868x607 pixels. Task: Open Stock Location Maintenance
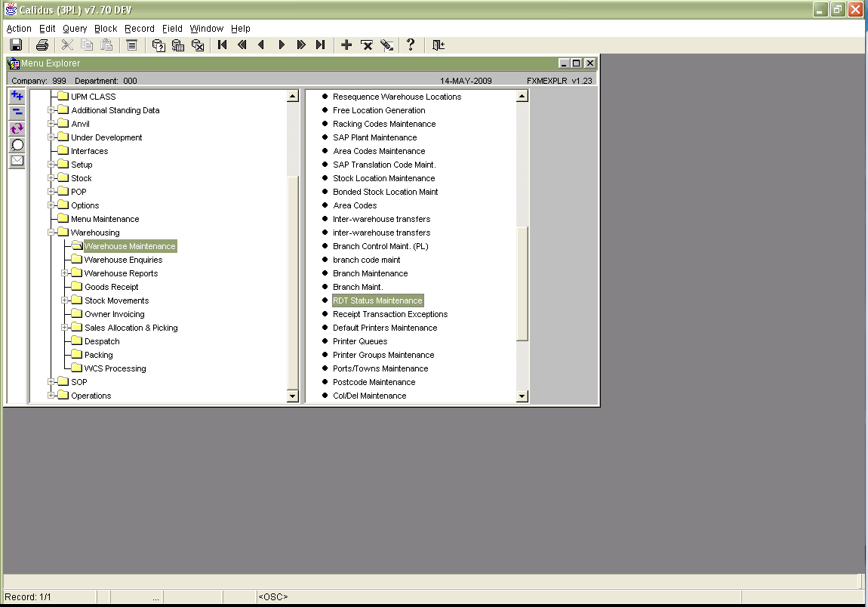coord(383,178)
